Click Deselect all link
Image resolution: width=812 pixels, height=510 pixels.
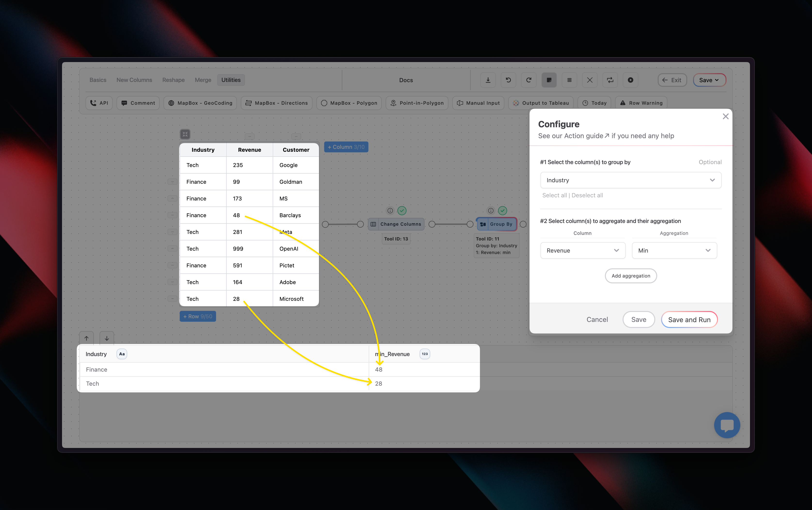587,195
